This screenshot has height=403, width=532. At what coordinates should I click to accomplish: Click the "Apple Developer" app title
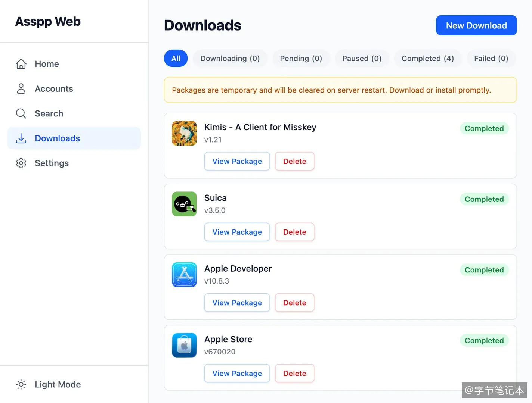point(238,269)
